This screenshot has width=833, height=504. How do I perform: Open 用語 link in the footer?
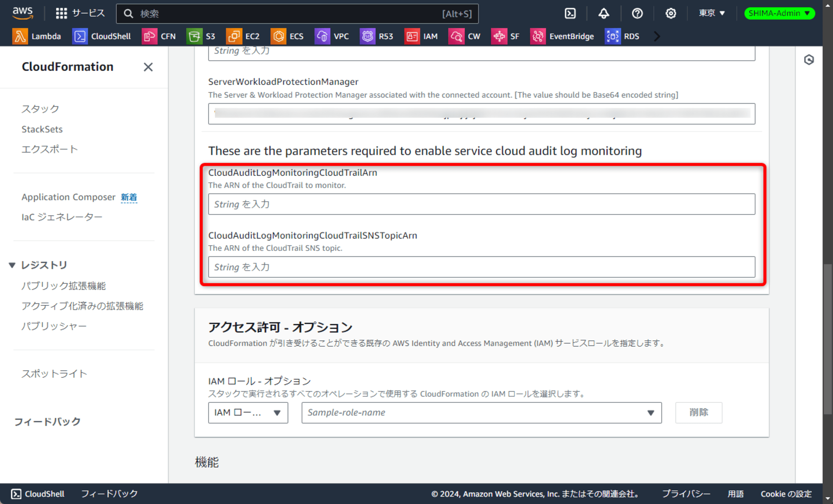(x=736, y=494)
